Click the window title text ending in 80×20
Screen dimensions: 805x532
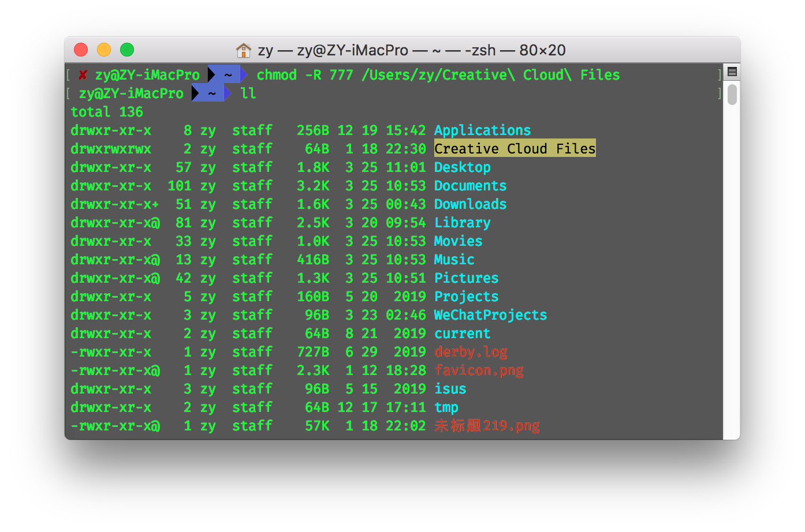point(412,51)
